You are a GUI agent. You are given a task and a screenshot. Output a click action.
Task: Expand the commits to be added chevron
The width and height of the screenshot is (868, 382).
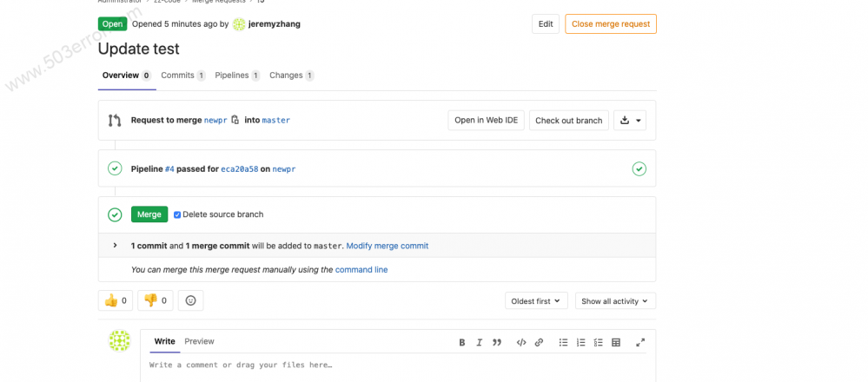[116, 245]
